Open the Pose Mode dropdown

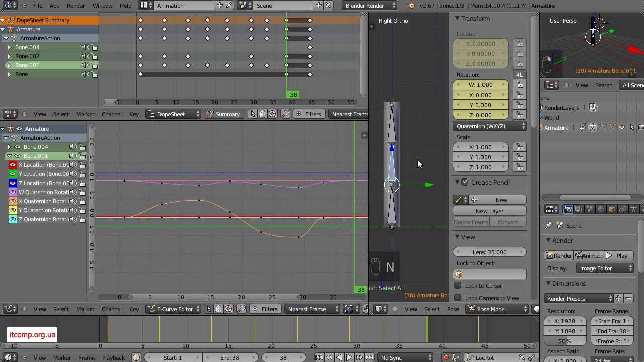coord(497,309)
